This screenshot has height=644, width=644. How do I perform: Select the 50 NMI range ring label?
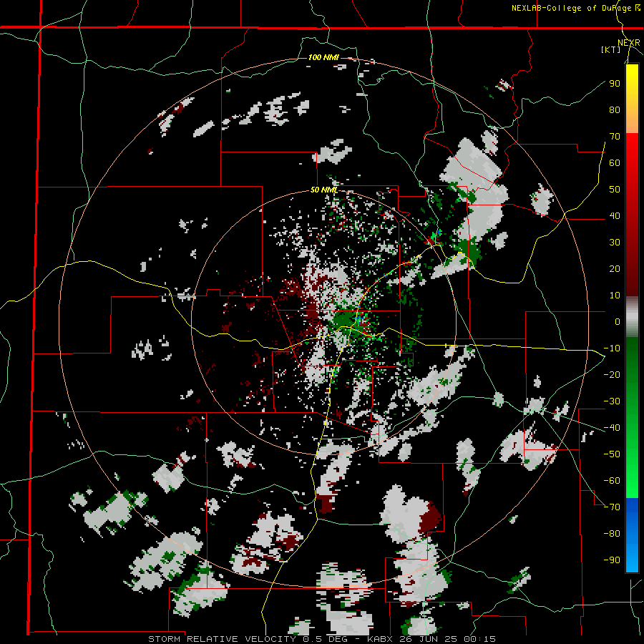click(323, 190)
